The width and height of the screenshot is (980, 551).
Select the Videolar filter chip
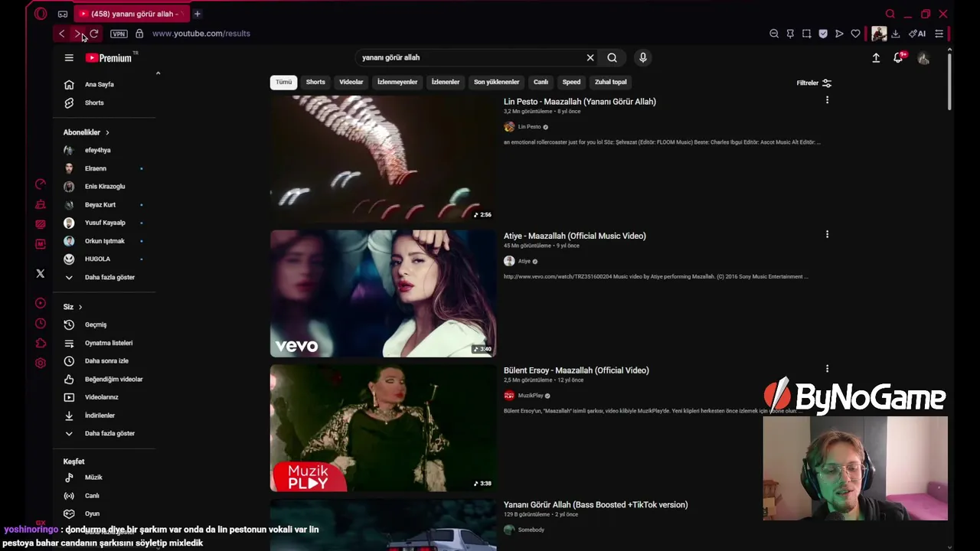351,82
